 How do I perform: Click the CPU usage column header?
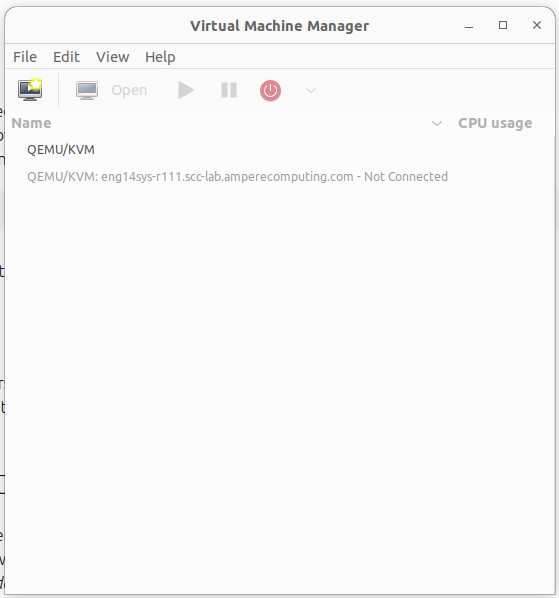pos(495,123)
